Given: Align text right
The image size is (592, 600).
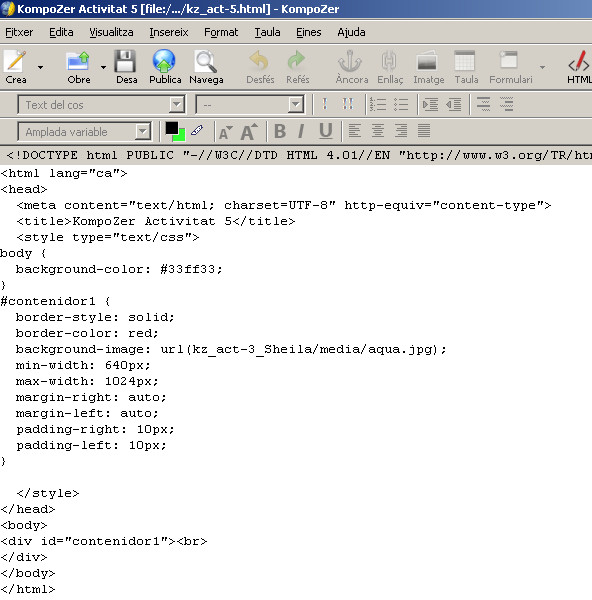Looking at the screenshot, I should tap(401, 131).
